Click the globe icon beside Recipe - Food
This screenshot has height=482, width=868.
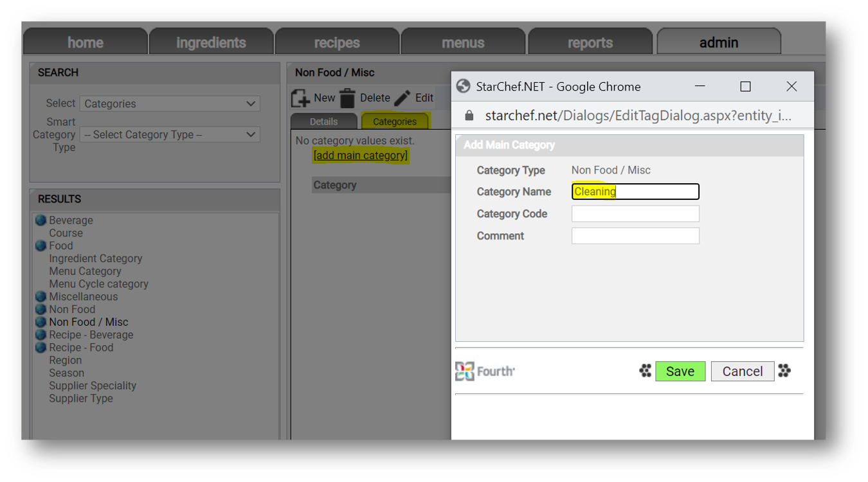click(41, 347)
